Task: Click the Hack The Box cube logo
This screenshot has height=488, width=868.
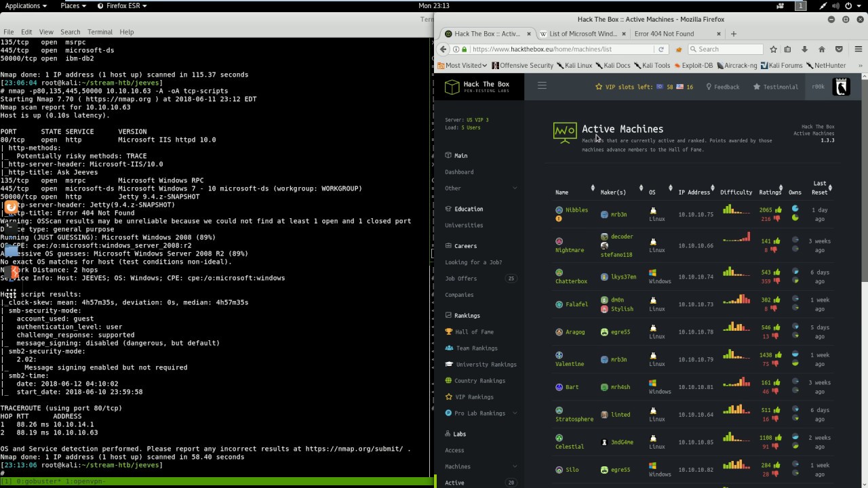Action: (452, 87)
